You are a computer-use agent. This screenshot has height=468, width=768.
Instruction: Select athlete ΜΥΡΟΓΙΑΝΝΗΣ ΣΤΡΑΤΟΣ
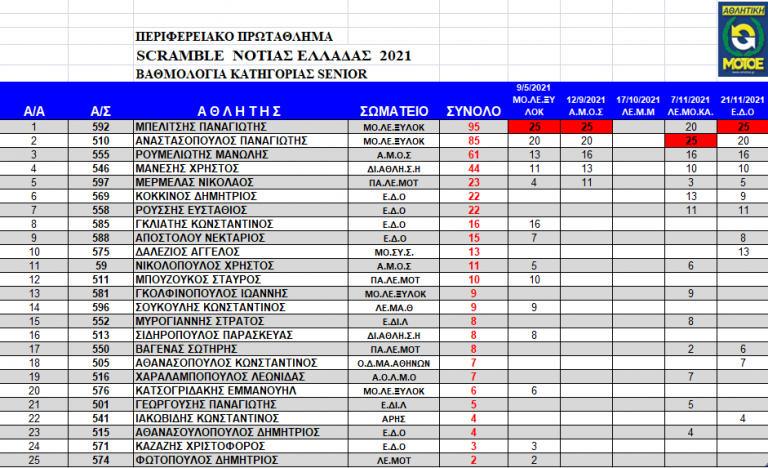199,321
